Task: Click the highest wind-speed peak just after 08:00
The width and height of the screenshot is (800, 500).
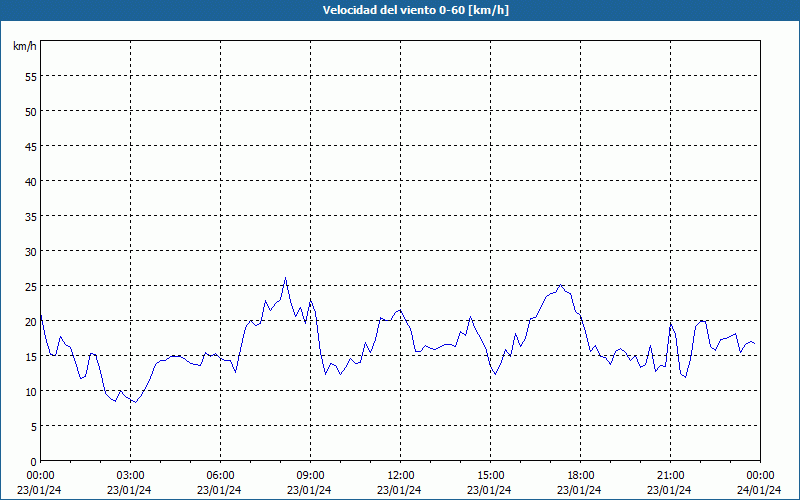Action: [286, 278]
